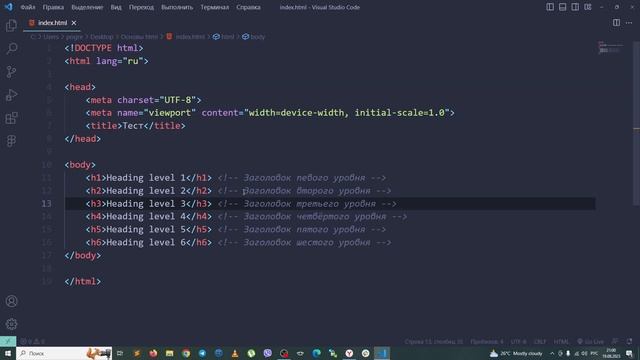Click the remote window indicator in status bar

pos(8,341)
